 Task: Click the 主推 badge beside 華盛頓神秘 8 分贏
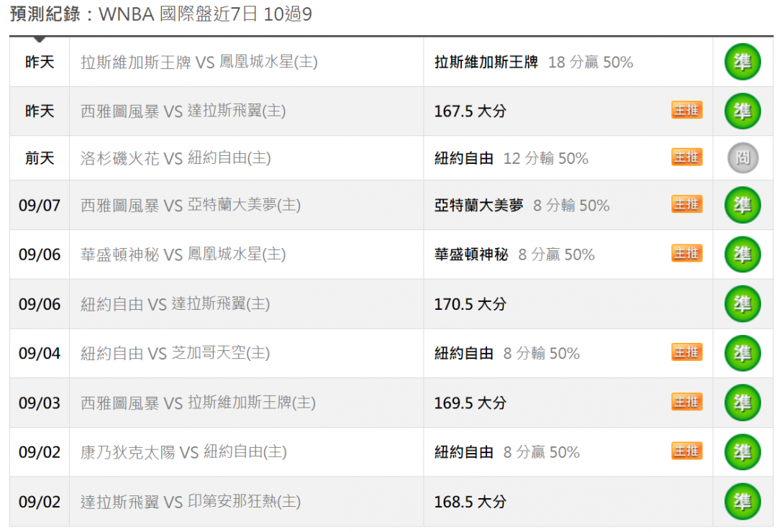click(687, 253)
